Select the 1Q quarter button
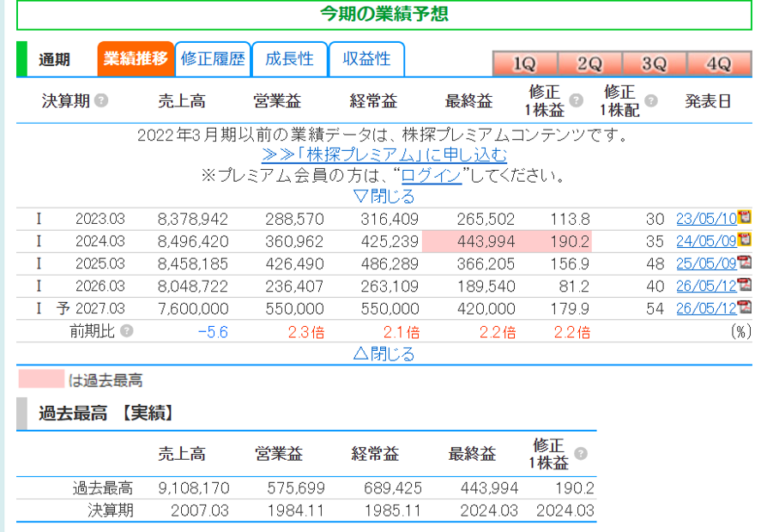 coord(525,63)
